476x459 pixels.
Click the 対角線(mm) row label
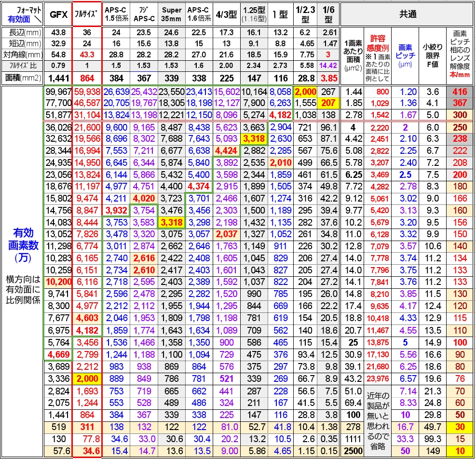tap(23, 54)
